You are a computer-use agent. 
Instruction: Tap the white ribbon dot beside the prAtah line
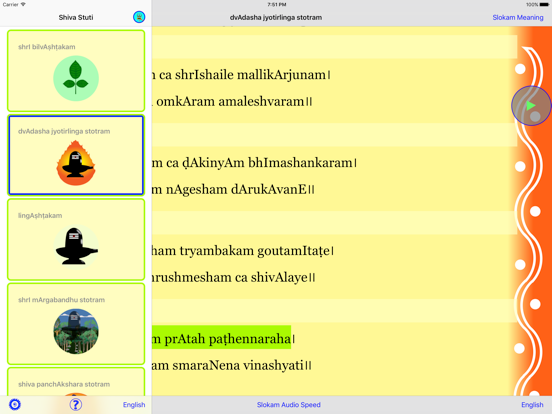[x=520, y=348]
